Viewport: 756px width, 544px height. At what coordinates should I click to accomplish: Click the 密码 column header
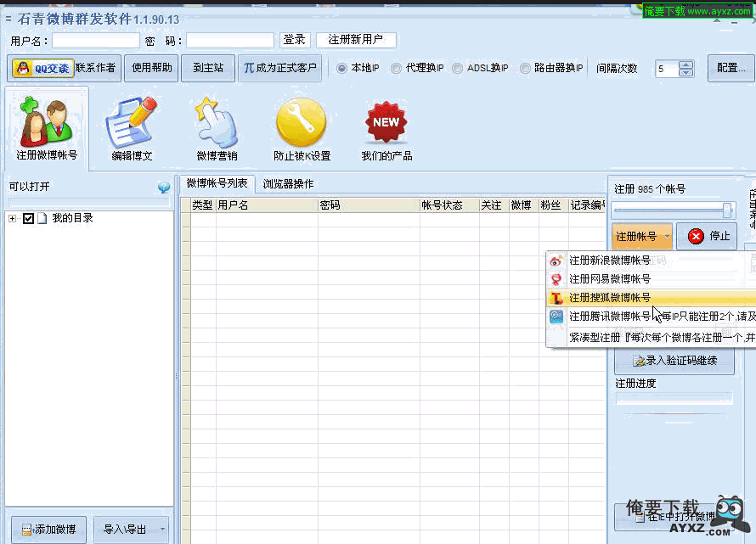pos(369,205)
